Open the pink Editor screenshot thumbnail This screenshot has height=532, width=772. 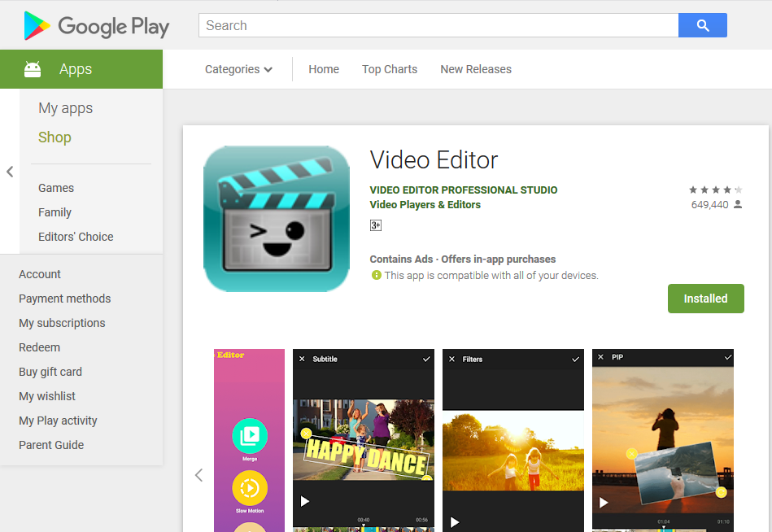[249, 440]
